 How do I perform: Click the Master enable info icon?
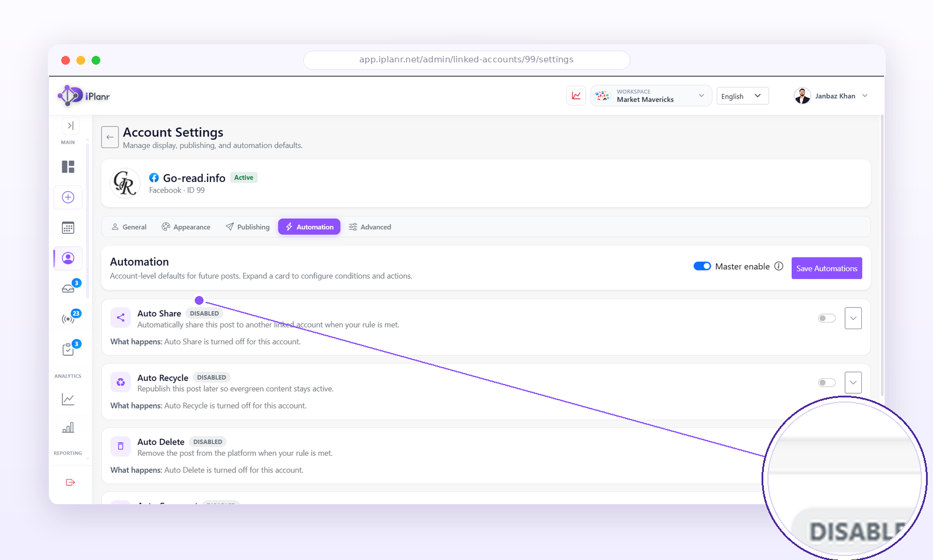778,266
